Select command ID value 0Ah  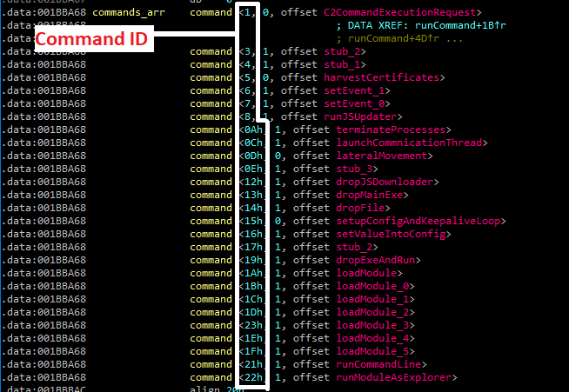[253, 130]
